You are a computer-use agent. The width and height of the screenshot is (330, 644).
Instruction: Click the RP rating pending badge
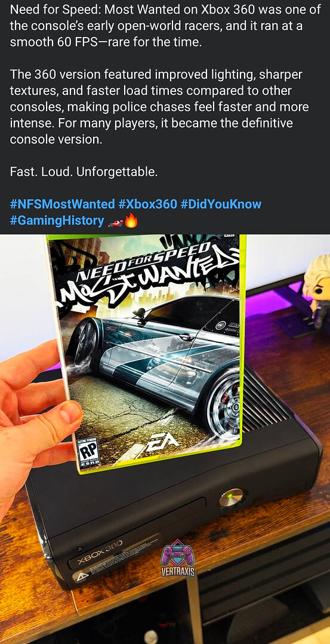[88, 453]
